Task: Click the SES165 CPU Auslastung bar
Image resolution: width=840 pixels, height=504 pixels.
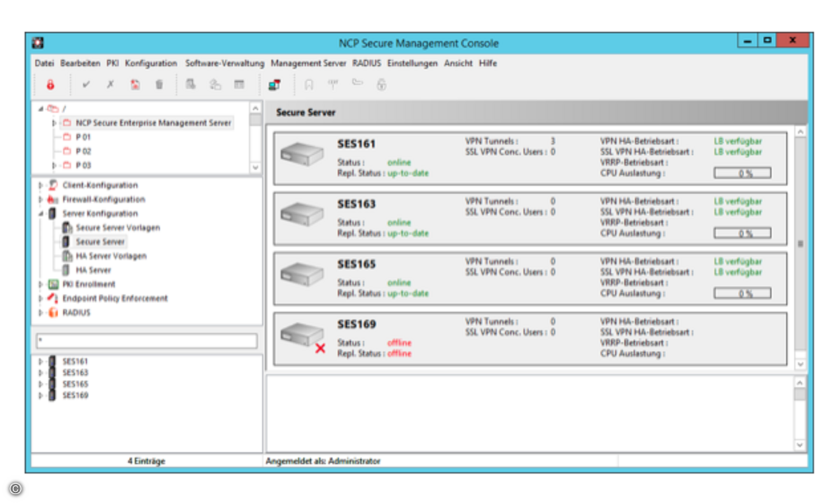Action: [742, 293]
